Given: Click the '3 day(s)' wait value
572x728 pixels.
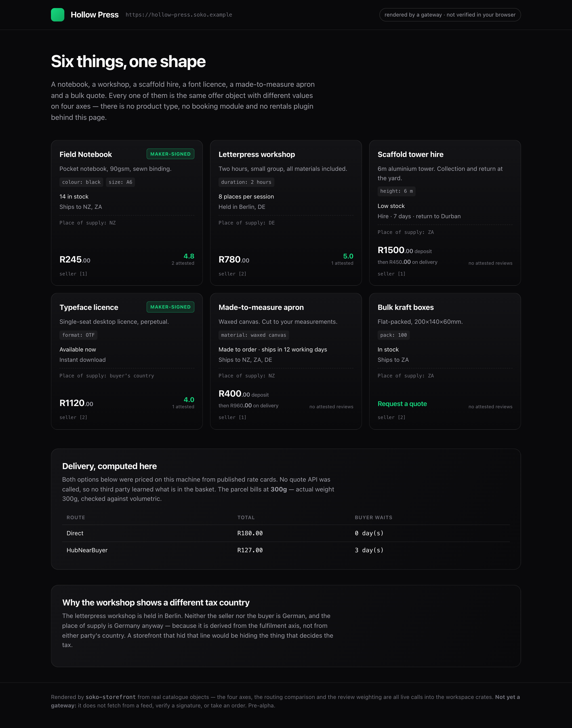Looking at the screenshot, I should [x=369, y=550].
